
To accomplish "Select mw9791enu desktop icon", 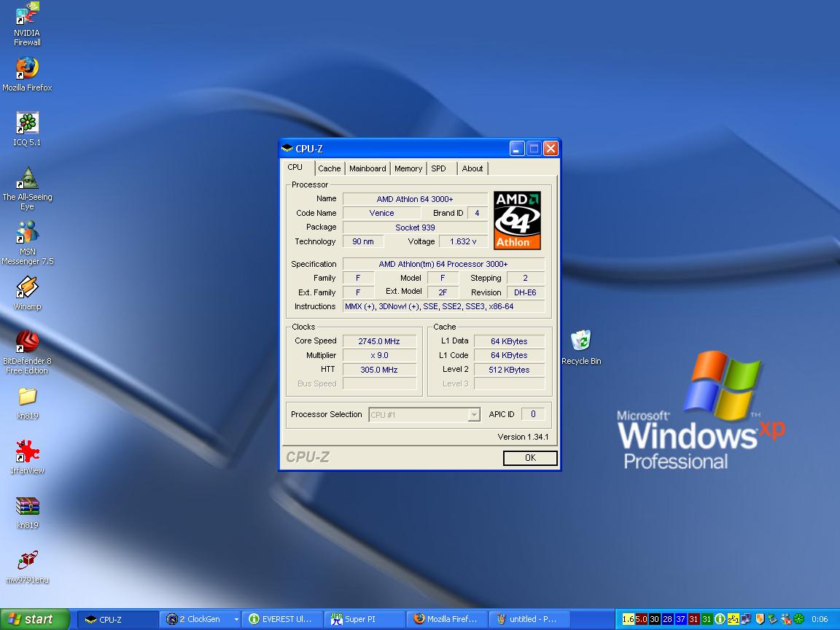I will (27, 567).
